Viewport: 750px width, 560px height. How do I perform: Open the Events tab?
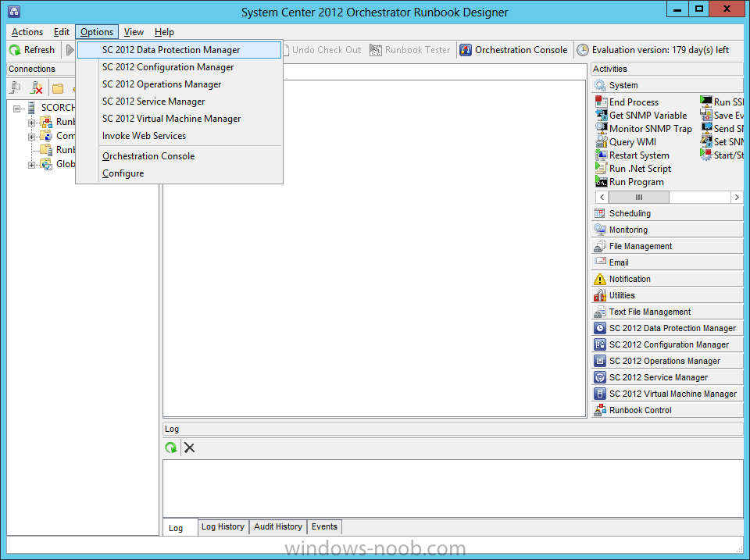[x=324, y=526]
